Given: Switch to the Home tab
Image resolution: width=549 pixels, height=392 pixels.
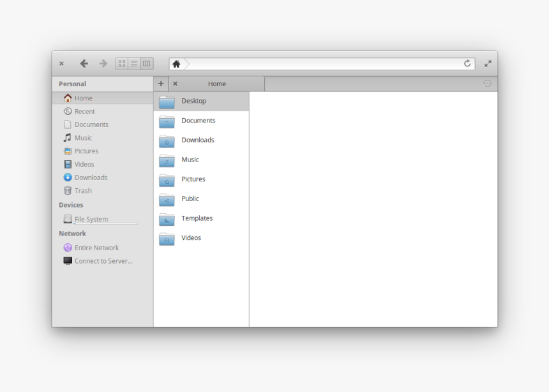Looking at the screenshot, I should click(x=216, y=84).
